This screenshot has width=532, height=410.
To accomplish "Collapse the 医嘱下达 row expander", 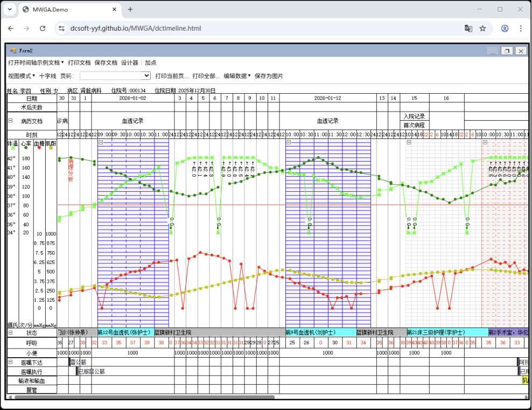I will [x=11, y=362].
